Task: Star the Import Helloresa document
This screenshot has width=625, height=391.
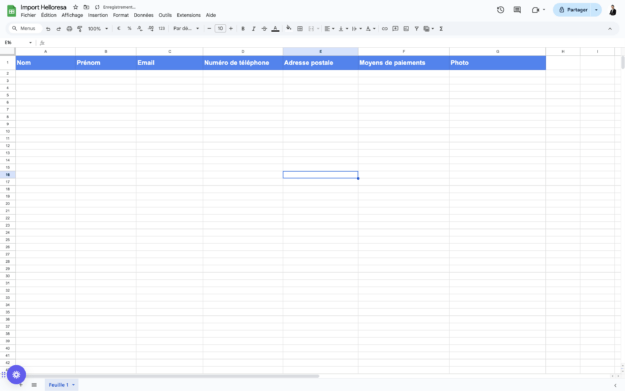Action: pos(75,7)
